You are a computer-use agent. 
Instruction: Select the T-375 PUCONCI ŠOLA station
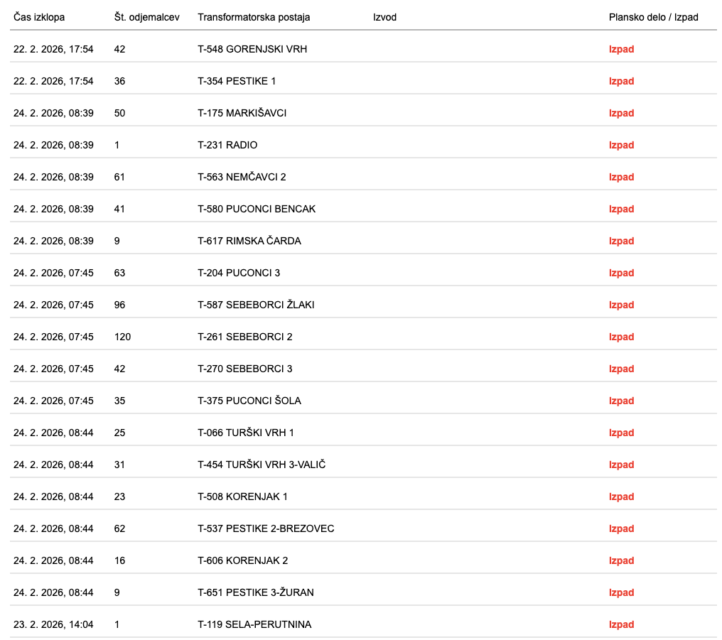[x=250, y=401]
